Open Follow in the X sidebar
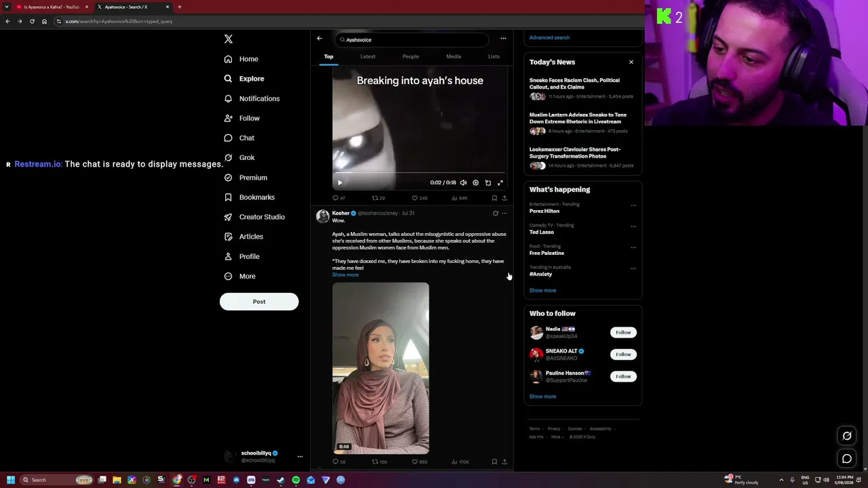The height and width of the screenshot is (488, 868). (242, 119)
